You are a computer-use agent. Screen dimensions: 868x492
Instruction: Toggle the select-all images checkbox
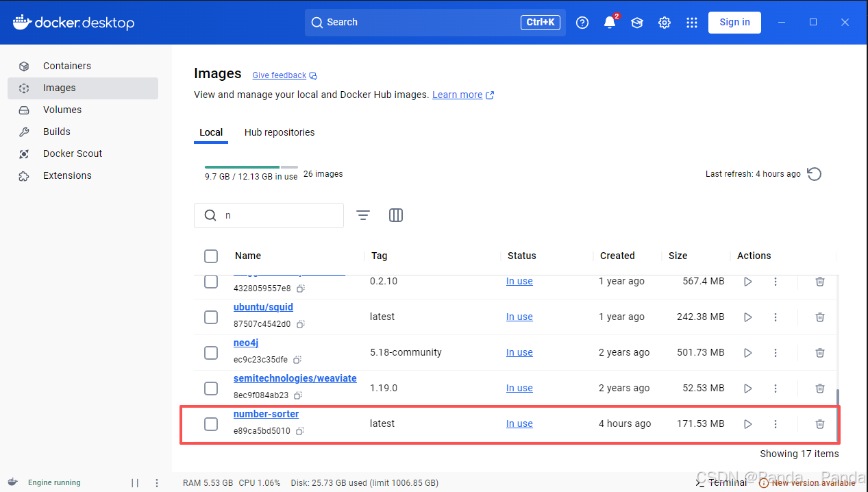point(211,256)
